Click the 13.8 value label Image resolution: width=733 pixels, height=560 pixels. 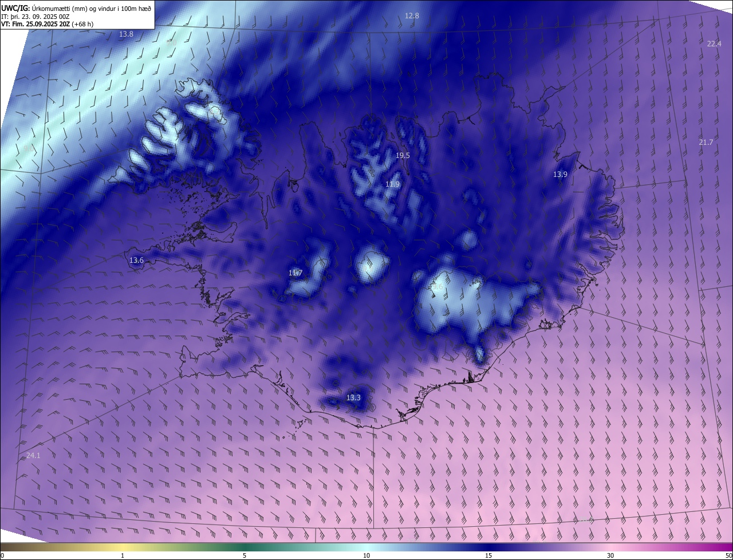(x=126, y=34)
